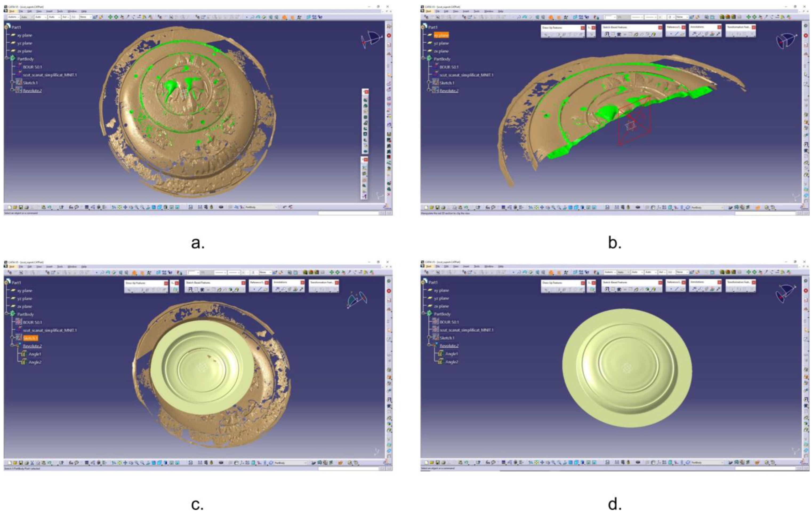Collapse PartBody node in panel d tree
Screen dimensions: 812x514
click(424, 314)
